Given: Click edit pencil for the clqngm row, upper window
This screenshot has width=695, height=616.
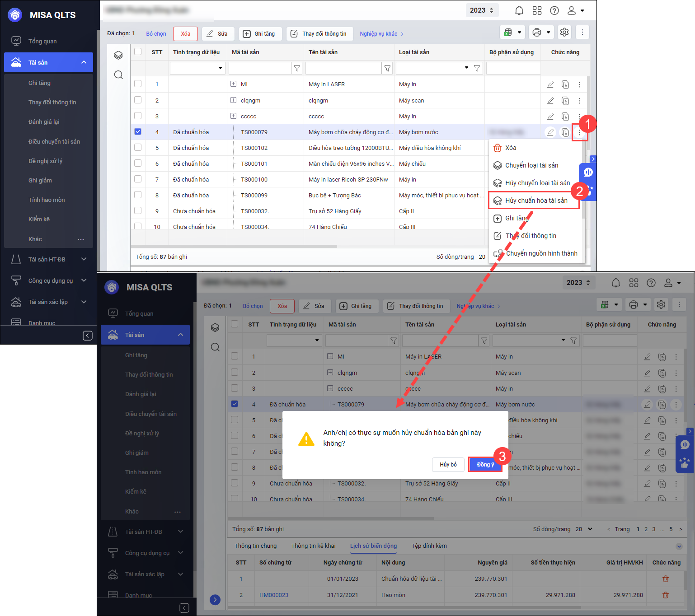Looking at the screenshot, I should click(x=550, y=101).
